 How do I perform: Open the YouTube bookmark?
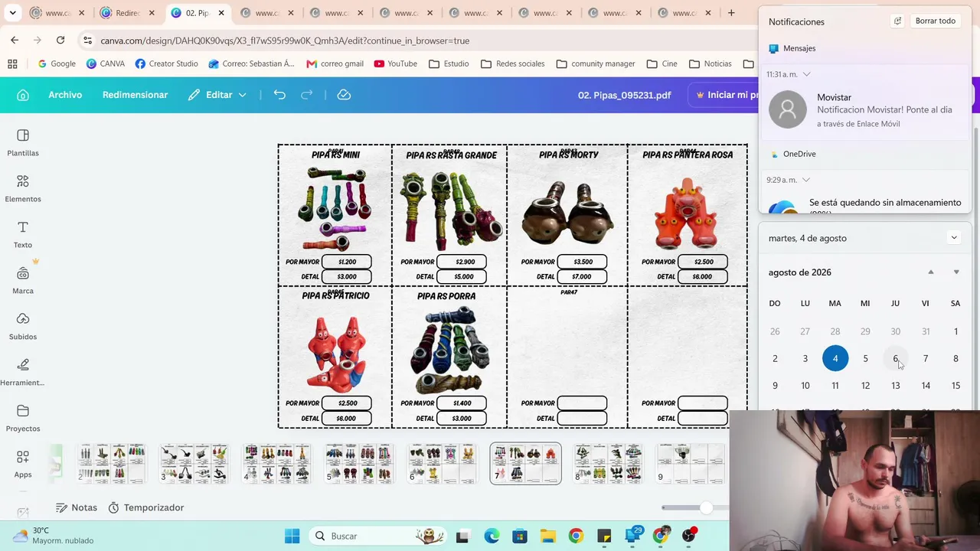[395, 64]
